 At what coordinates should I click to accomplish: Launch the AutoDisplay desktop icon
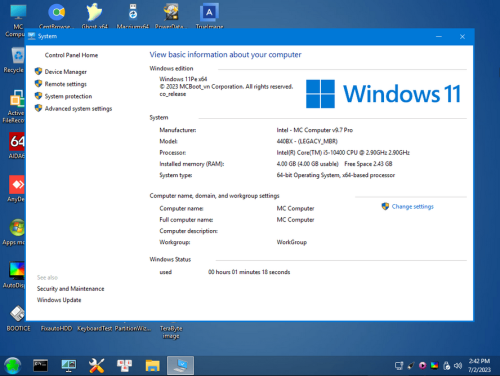(16, 275)
